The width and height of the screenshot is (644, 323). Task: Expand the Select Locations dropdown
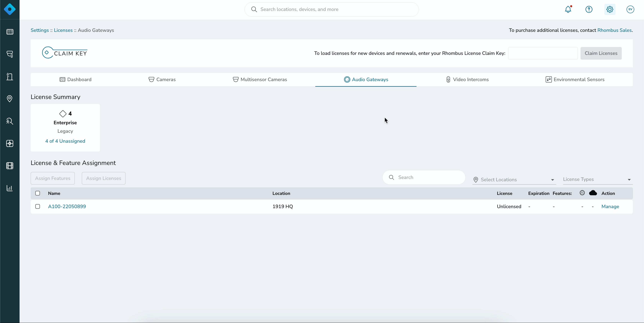[514, 180]
